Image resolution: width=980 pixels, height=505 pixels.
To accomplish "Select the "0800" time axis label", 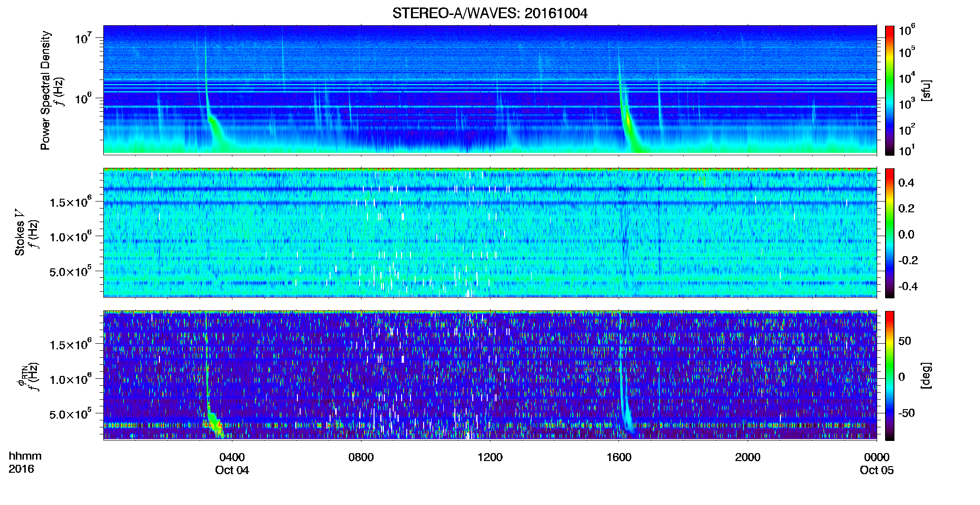I will click(x=361, y=457).
